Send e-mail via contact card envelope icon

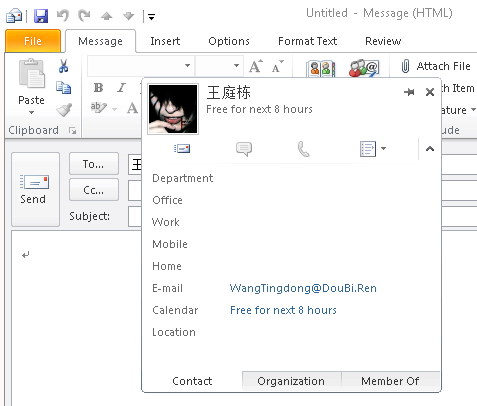pos(182,148)
